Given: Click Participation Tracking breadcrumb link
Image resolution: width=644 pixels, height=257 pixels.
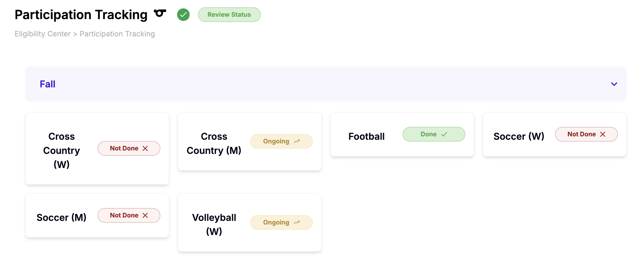Looking at the screenshot, I should (x=117, y=34).
